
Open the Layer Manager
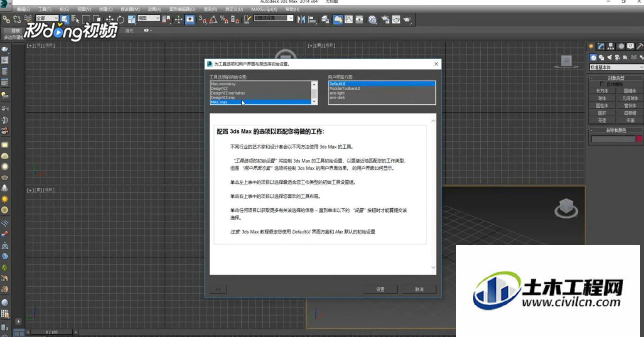pyautogui.click(x=325, y=19)
